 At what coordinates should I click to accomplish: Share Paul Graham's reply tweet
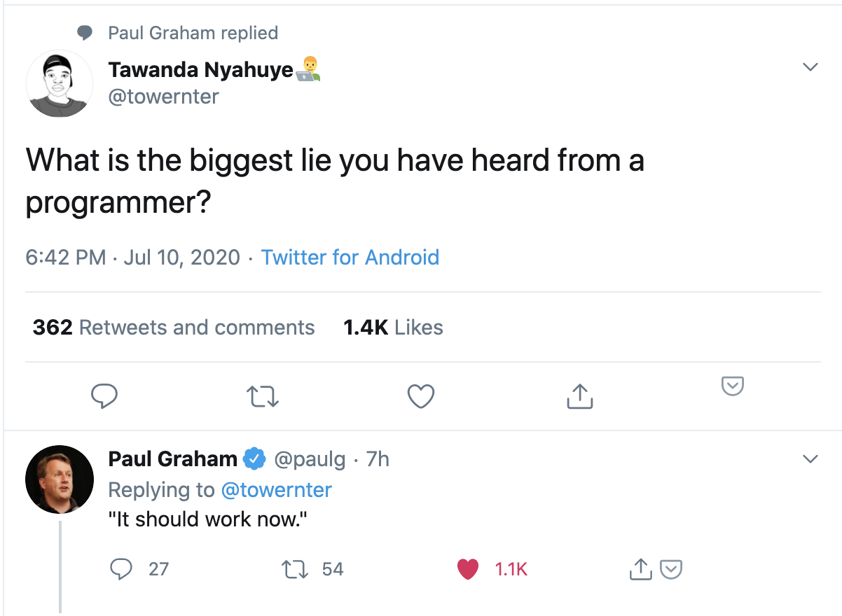pos(640,570)
